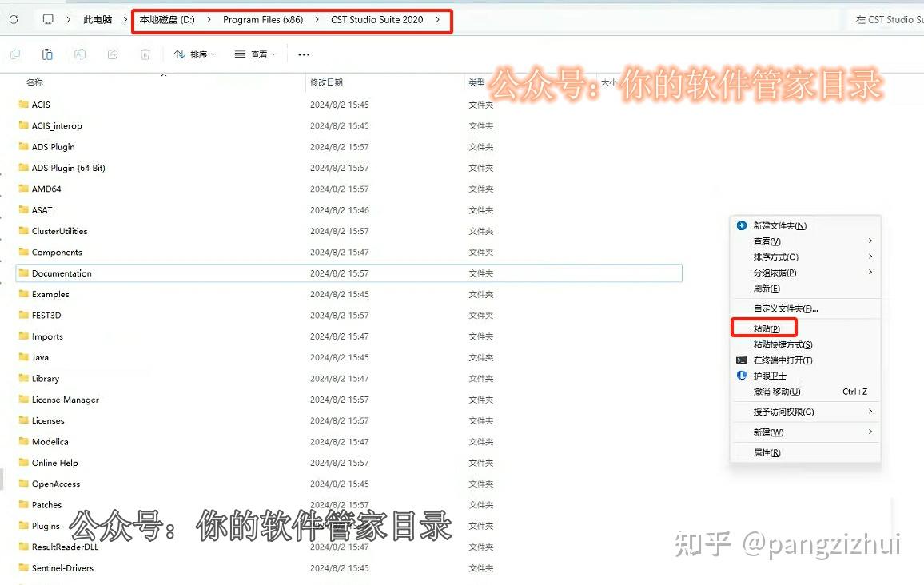Select the Sentinel-Drivers folder
The width and height of the screenshot is (924, 585).
point(62,568)
